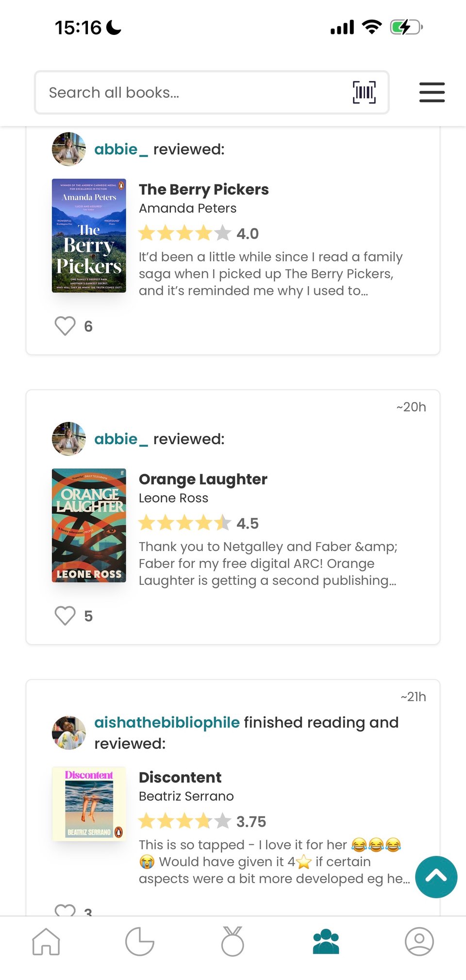Viewport: 466px width, 980px height.
Task: Expand the Orange Laughter review text
Action: tap(267, 563)
